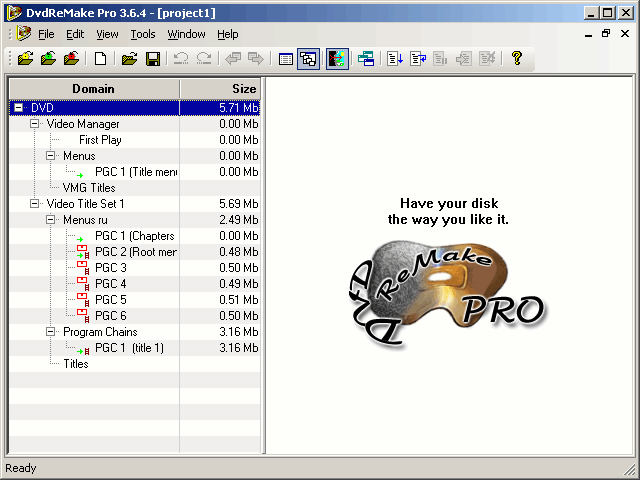Select the PGC 6 menu item
Viewport: 640px width, 480px height.
tap(111, 316)
